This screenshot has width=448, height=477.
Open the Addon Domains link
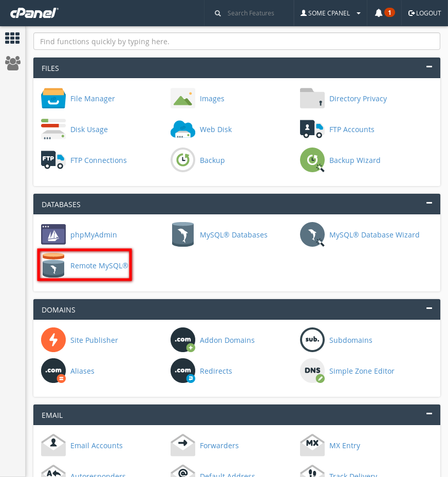(x=227, y=340)
